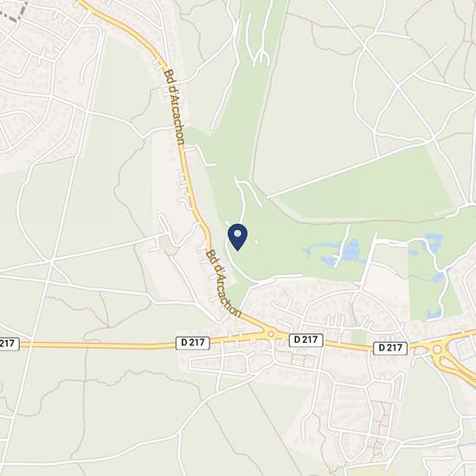Click the large roundabout east of the D 217 badges
The width and height of the screenshot is (476, 476).
click(437, 349)
